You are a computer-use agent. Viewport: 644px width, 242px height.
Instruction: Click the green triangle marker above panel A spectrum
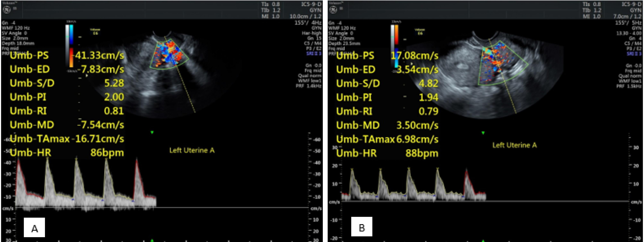pyautogui.click(x=152, y=132)
